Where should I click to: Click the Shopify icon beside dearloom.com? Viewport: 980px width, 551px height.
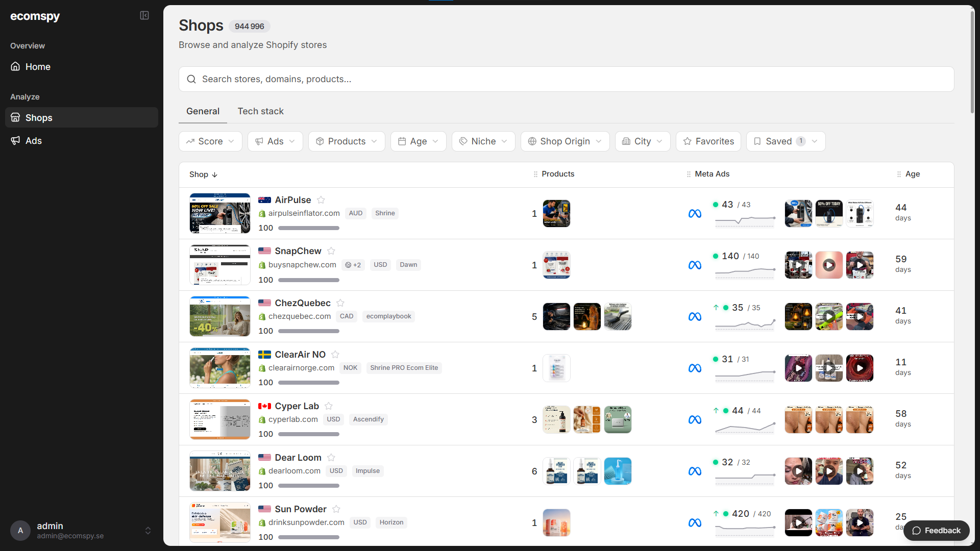click(x=262, y=471)
